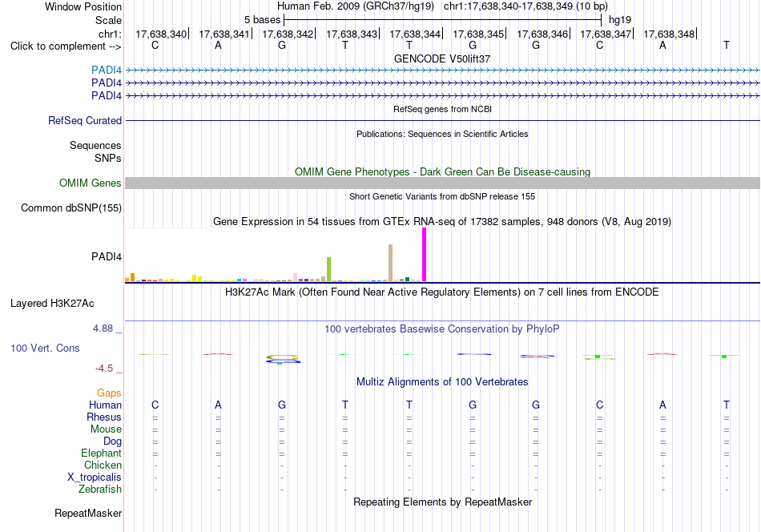The image size is (761, 532).
Task: Select the Rhesus species row label
Action: coord(104,417)
